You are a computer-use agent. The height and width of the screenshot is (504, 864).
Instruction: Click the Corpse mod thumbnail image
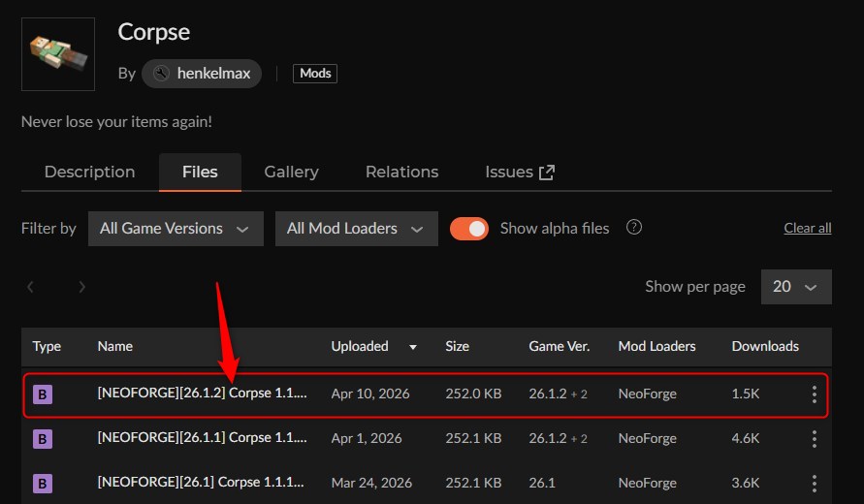pyautogui.click(x=58, y=54)
